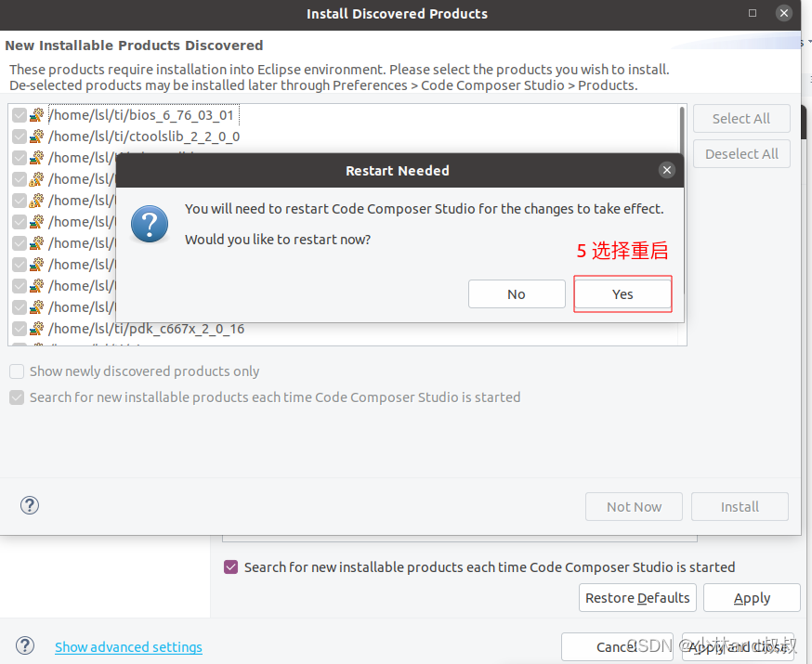The image size is (812, 664).
Task: Click Yes to restart Code Composer Studio
Action: click(x=622, y=294)
